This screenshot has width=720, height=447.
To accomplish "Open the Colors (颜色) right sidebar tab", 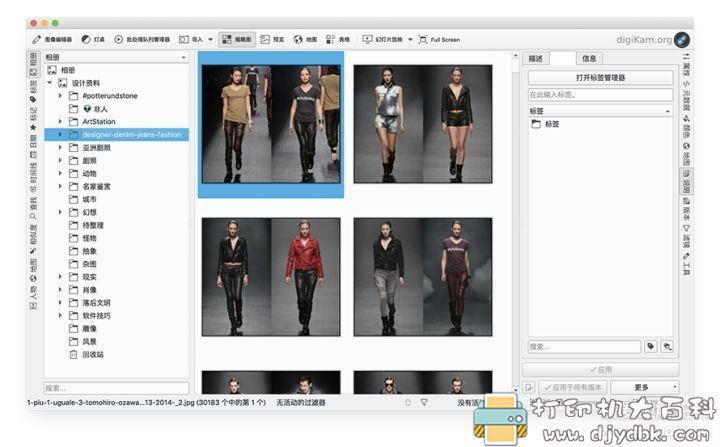I will point(686,127).
